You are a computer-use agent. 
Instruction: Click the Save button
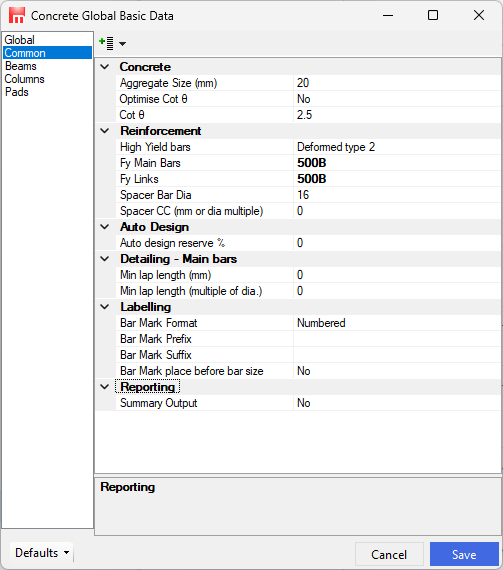(x=464, y=554)
